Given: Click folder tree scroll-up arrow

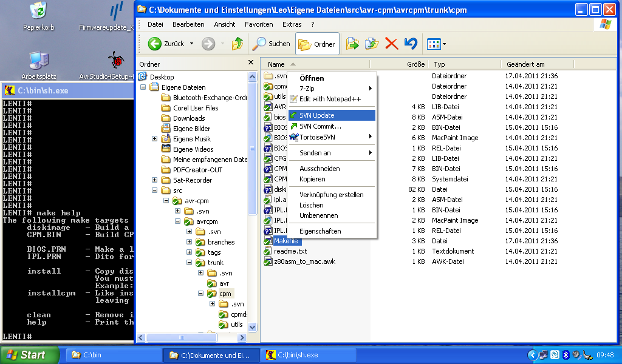Looking at the screenshot, I should tap(252, 76).
